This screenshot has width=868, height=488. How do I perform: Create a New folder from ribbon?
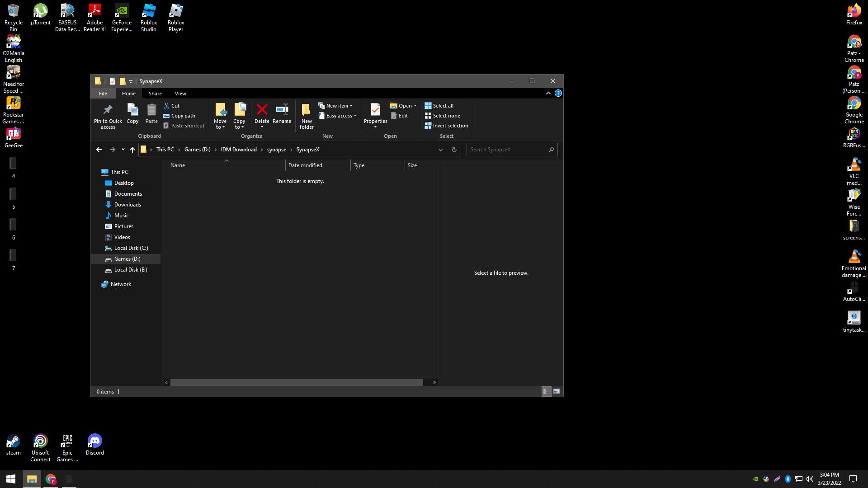306,114
